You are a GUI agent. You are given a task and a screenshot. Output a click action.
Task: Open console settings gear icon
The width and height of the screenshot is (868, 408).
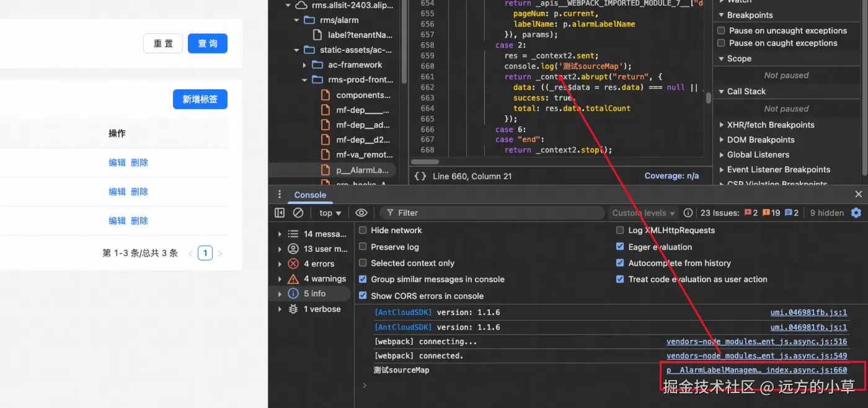856,213
